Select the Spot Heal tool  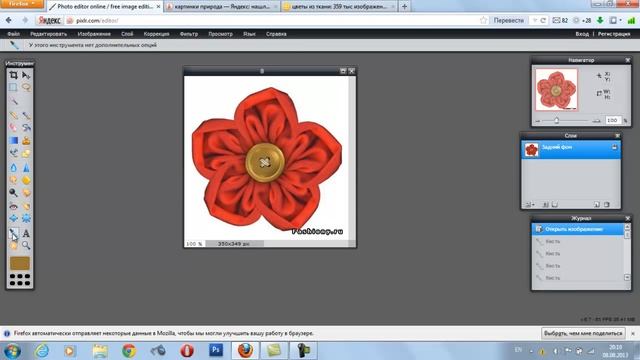[26, 206]
